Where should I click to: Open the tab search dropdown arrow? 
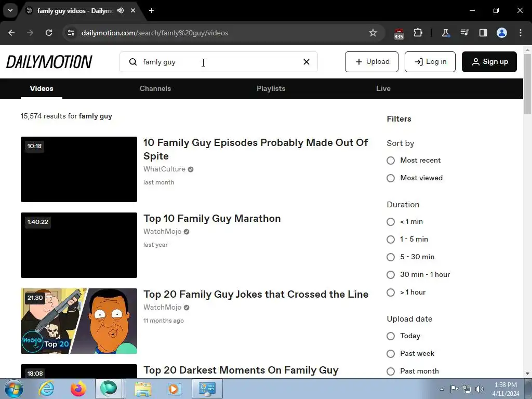tap(10, 10)
